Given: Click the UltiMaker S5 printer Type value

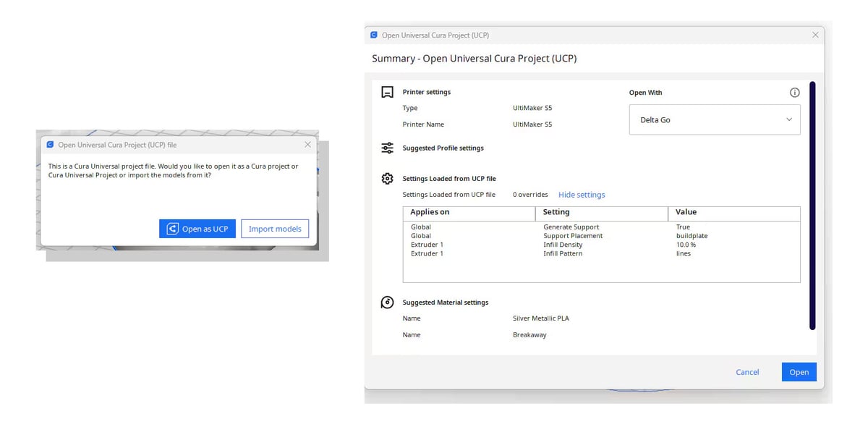Looking at the screenshot, I should 532,108.
